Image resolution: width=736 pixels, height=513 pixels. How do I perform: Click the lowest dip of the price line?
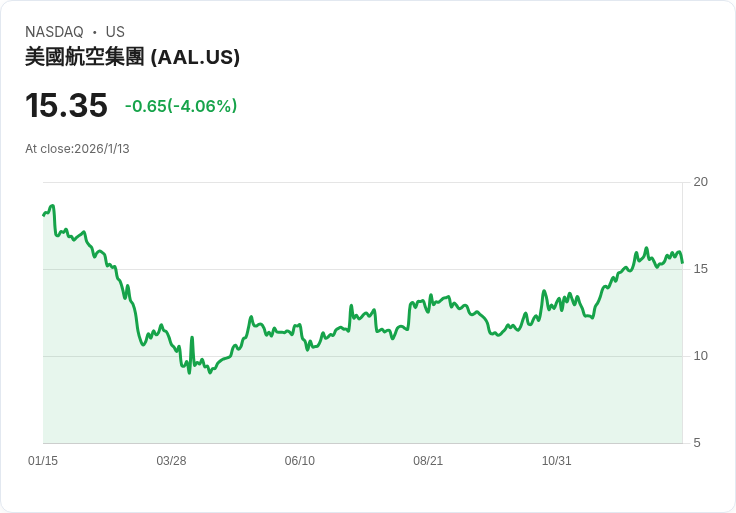(189, 372)
